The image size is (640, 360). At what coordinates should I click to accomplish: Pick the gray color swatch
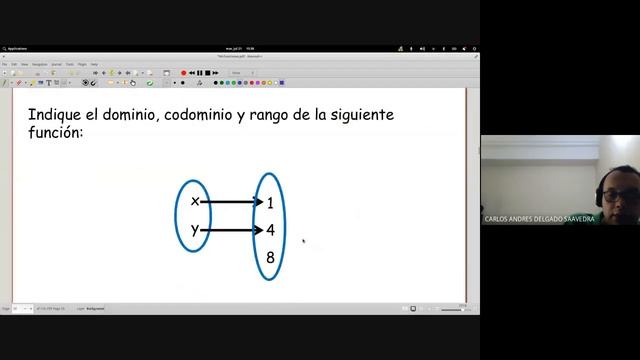tap(246, 83)
